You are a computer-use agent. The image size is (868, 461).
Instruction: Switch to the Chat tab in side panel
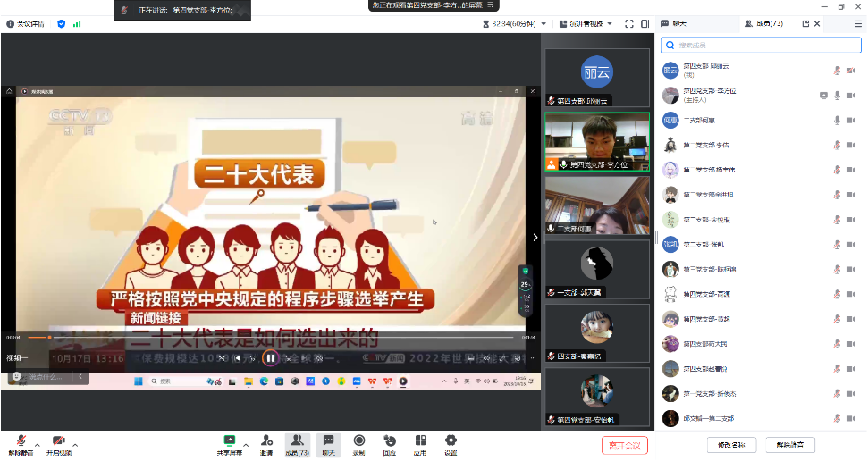[x=679, y=24]
